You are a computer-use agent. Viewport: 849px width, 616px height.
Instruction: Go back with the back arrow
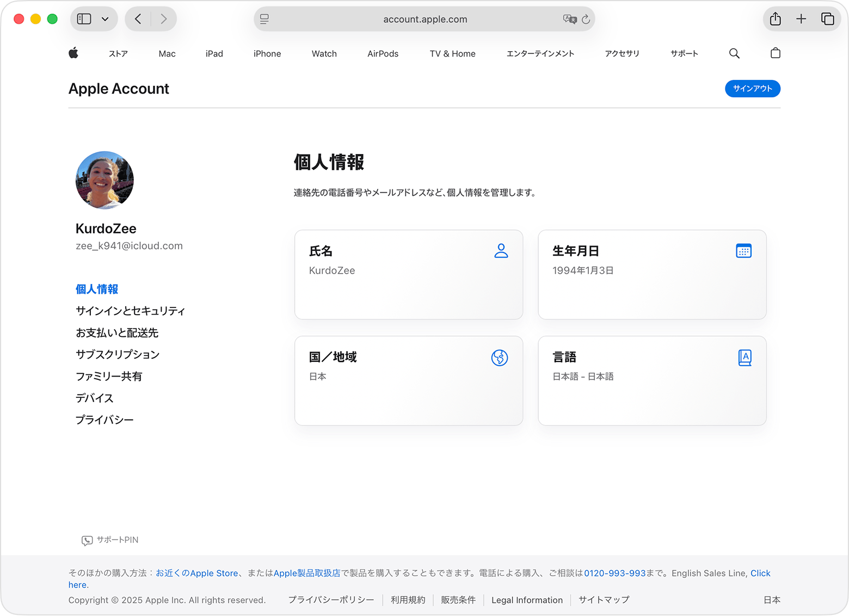138,19
